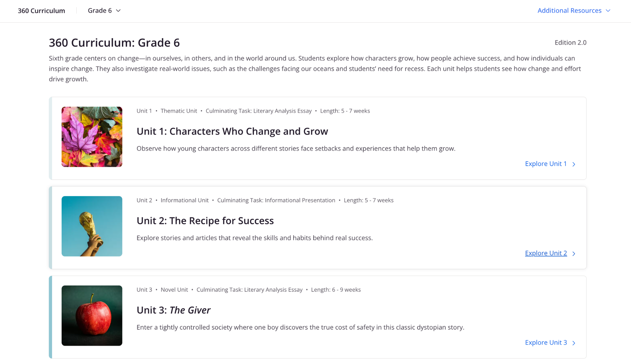Click the chevron icon beside Explore Unit 1
This screenshot has height=364, width=631.
pyautogui.click(x=574, y=164)
